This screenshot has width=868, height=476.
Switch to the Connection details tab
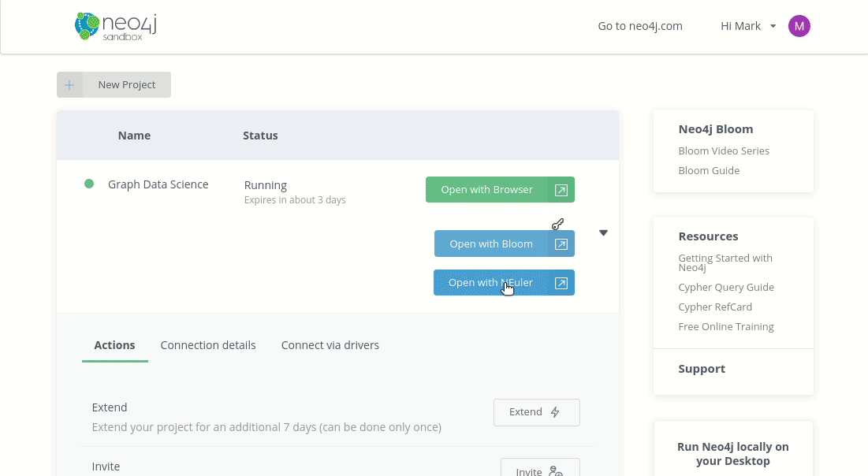click(x=208, y=344)
